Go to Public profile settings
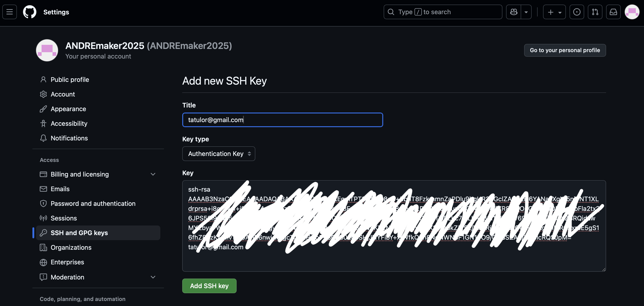Image resolution: width=644 pixels, height=306 pixels. (x=70, y=79)
